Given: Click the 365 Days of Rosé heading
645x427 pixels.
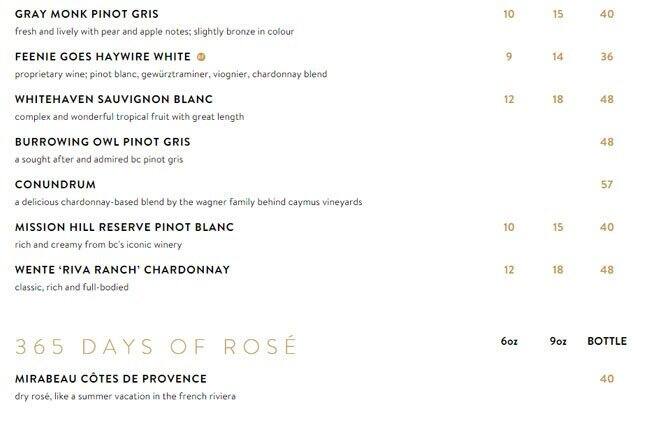Looking at the screenshot, I should [156, 346].
